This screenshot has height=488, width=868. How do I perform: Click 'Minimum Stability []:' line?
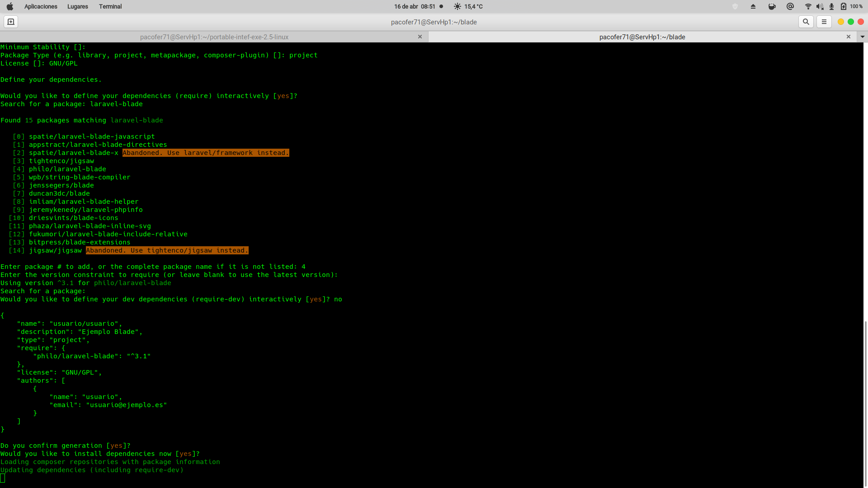coord(43,47)
